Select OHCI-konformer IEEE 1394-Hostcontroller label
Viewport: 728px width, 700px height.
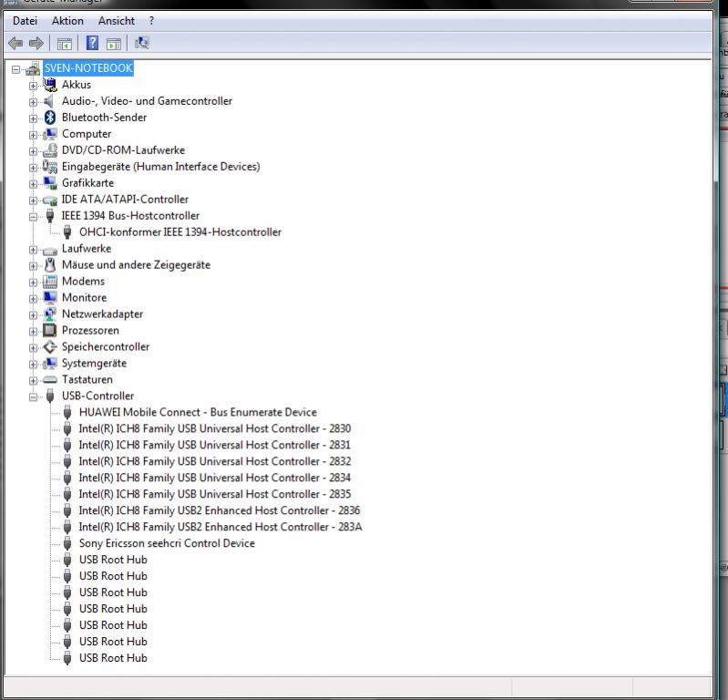point(180,232)
